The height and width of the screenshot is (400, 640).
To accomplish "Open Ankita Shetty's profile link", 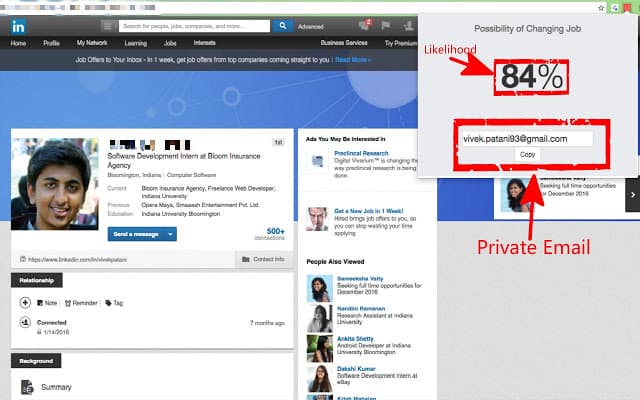I will click(355, 339).
